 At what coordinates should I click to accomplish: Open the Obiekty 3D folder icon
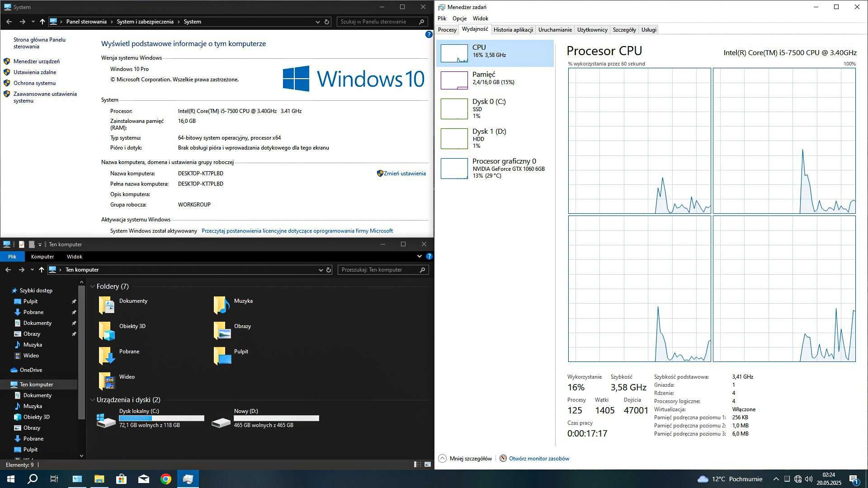(107, 330)
